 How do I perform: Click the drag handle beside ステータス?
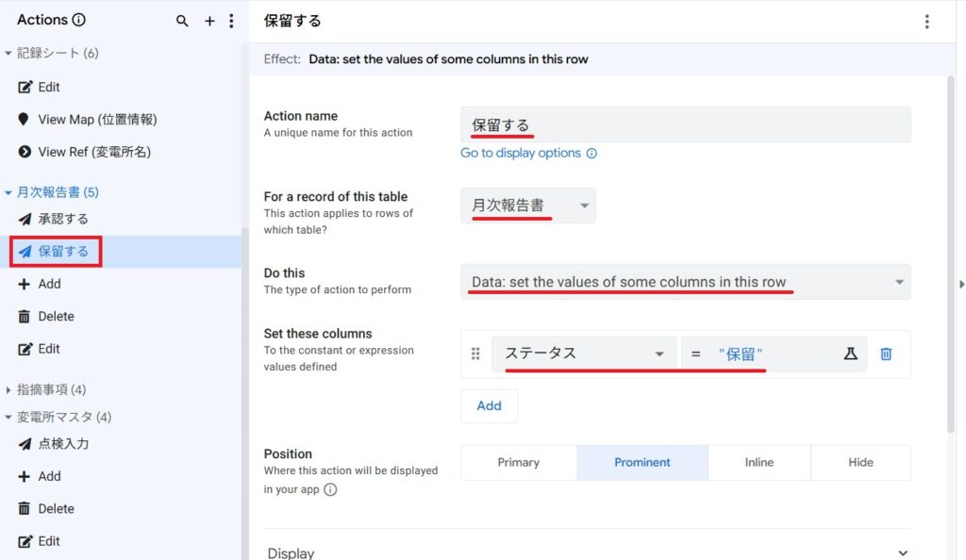point(475,354)
